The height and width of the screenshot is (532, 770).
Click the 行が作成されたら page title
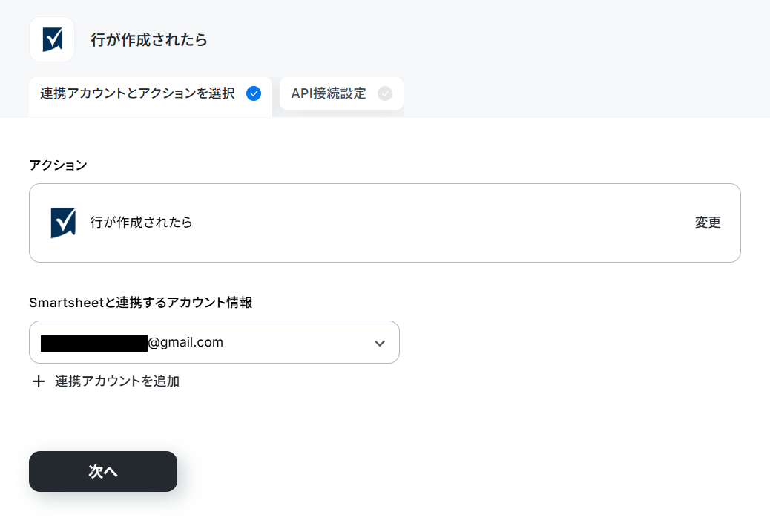(x=149, y=40)
